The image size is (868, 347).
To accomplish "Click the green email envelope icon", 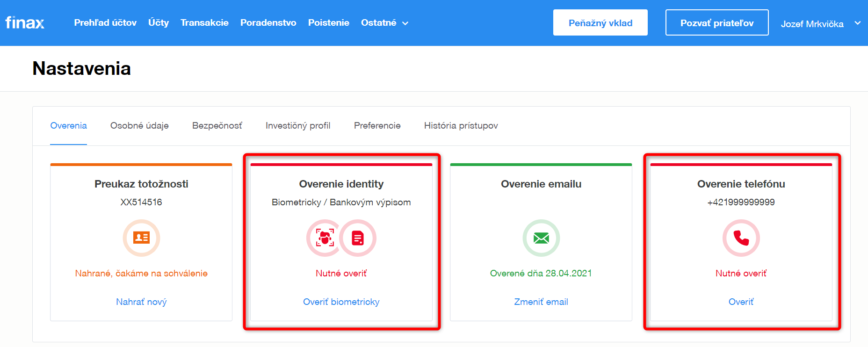I will pos(541,238).
